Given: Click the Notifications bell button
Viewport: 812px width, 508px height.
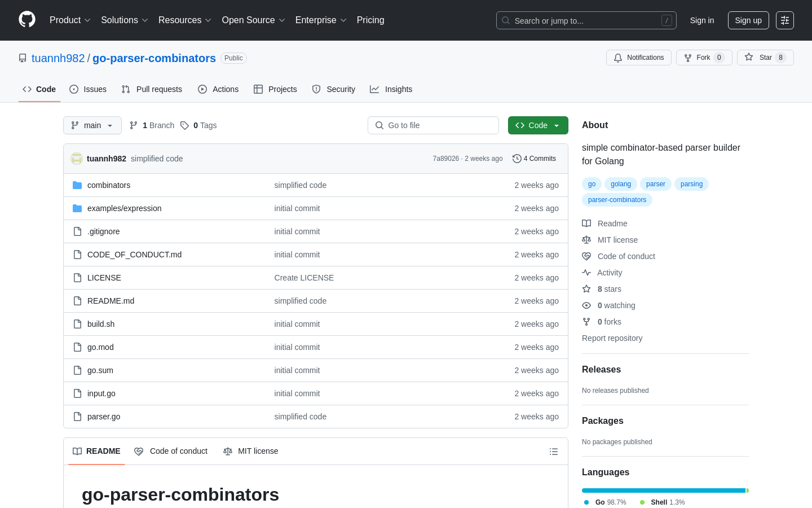Looking at the screenshot, I should coord(639,58).
